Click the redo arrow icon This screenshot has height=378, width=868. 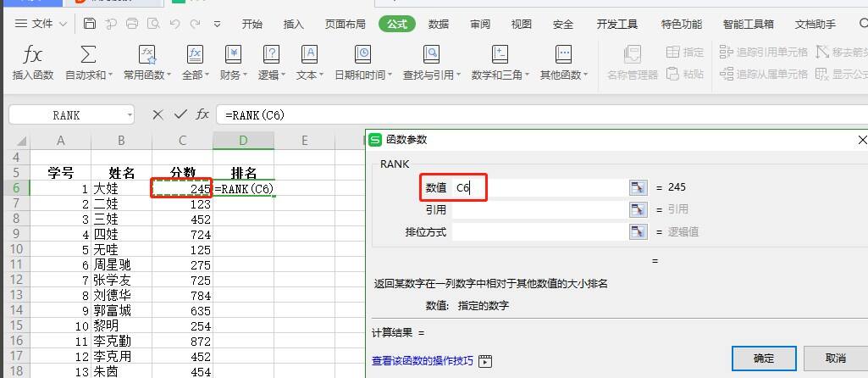point(195,24)
